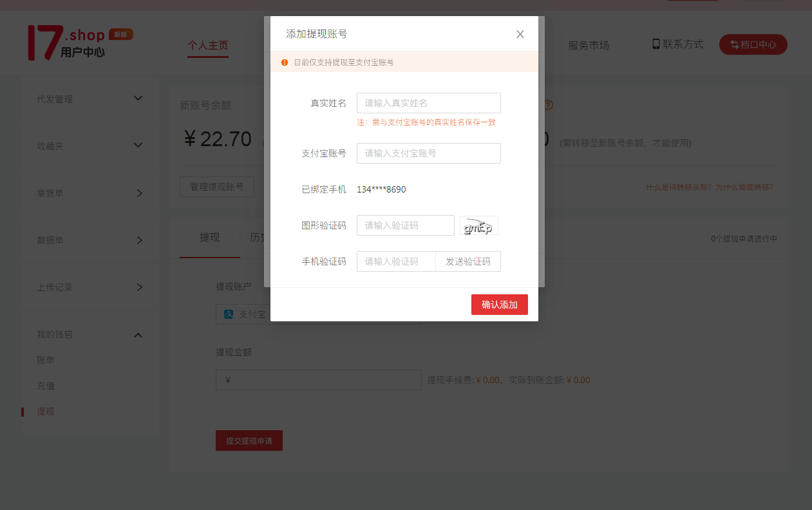Screen dimensions: 812x510
Task: Open the 服务市场 menu item
Action: (x=589, y=45)
